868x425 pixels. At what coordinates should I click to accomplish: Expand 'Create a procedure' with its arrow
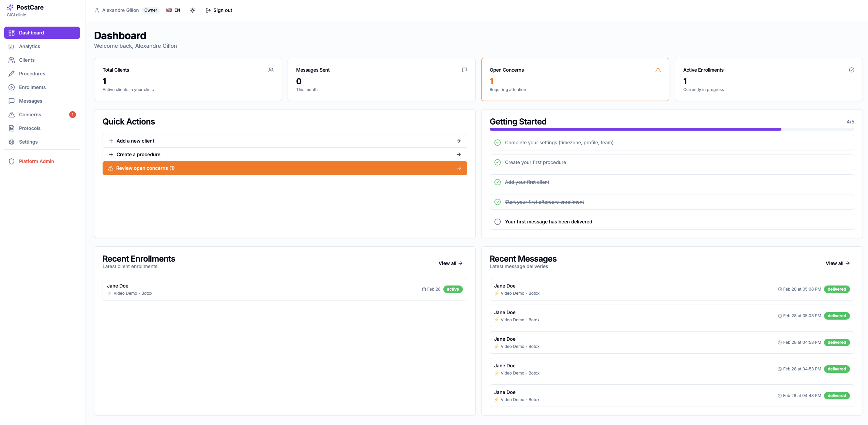(x=459, y=154)
